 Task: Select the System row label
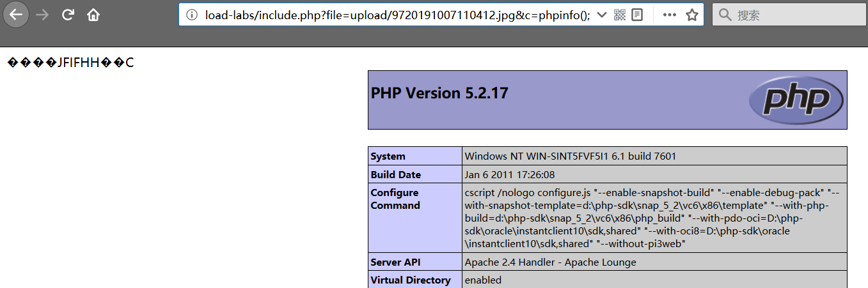pos(388,156)
